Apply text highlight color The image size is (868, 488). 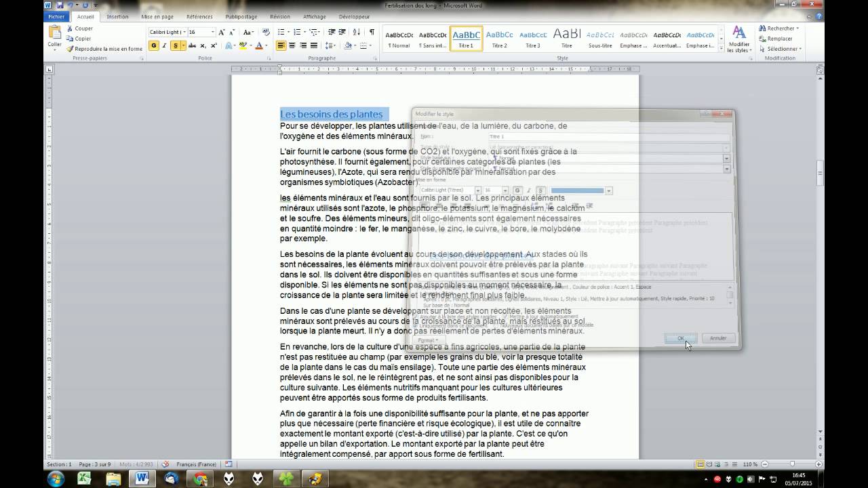pyautogui.click(x=243, y=45)
